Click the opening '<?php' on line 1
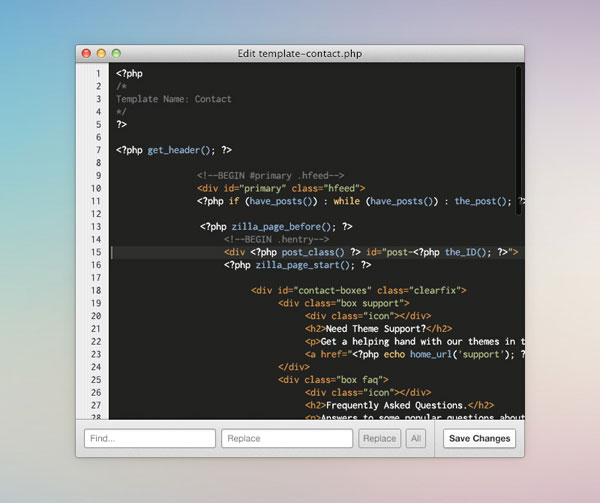Screen dimensions: 600x503 point(129,73)
